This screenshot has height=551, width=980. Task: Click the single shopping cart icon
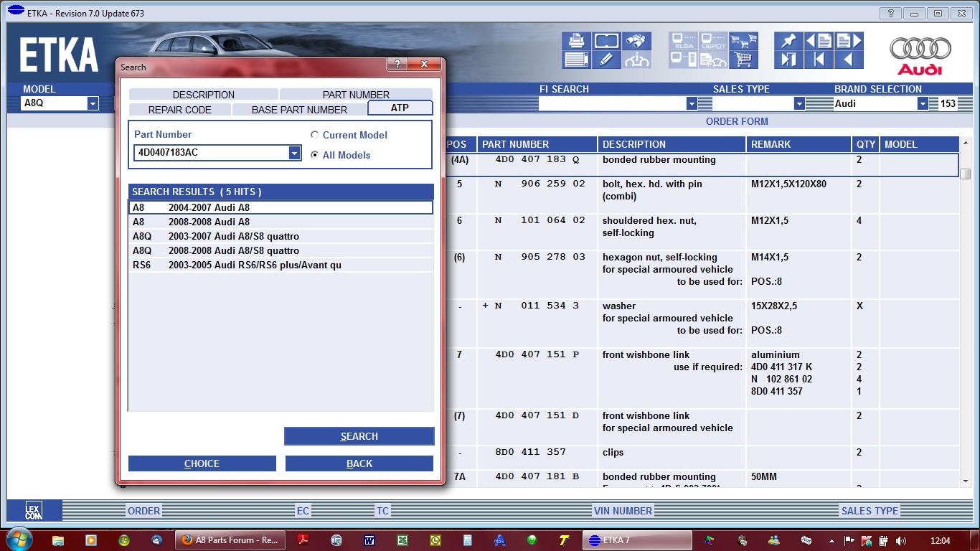click(744, 60)
